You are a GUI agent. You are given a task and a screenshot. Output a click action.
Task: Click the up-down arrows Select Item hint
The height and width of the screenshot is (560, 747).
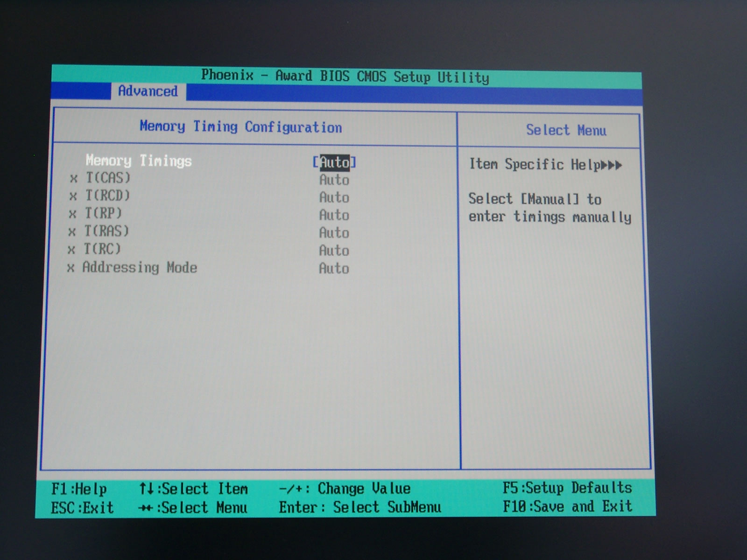193,489
